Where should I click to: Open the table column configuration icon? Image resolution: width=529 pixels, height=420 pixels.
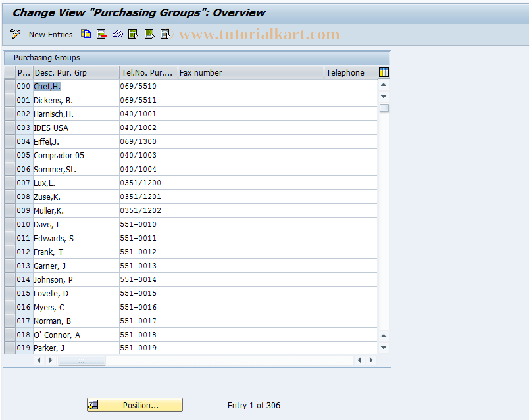(384, 72)
